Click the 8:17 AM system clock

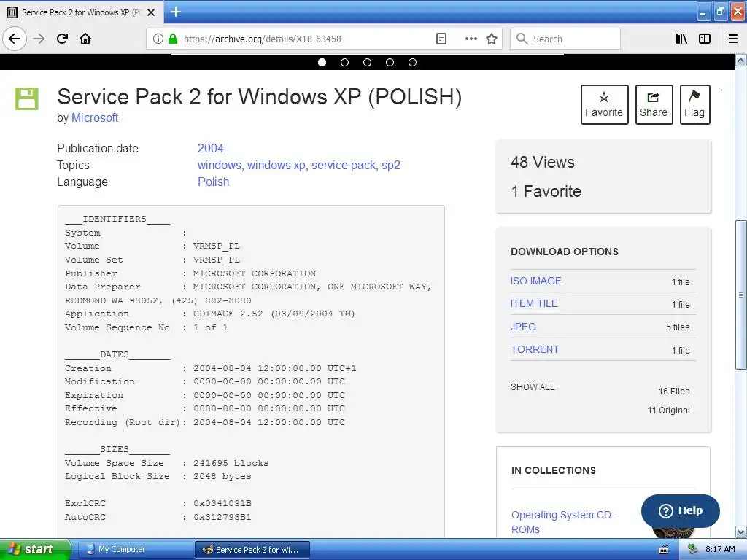tap(720, 549)
